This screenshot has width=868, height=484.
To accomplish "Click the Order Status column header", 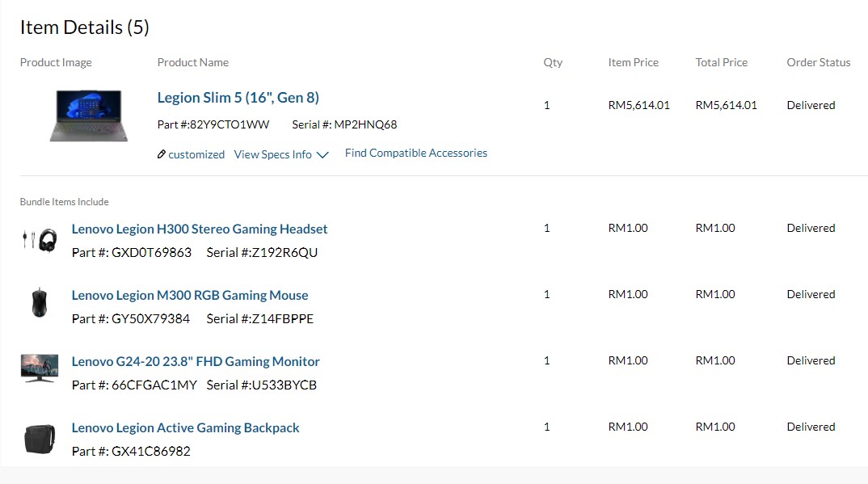I will click(x=818, y=62).
